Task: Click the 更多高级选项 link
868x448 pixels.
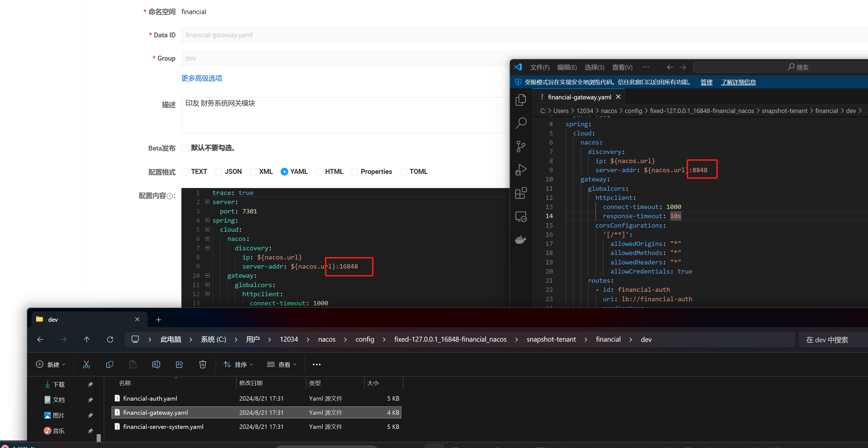Action: [202, 78]
